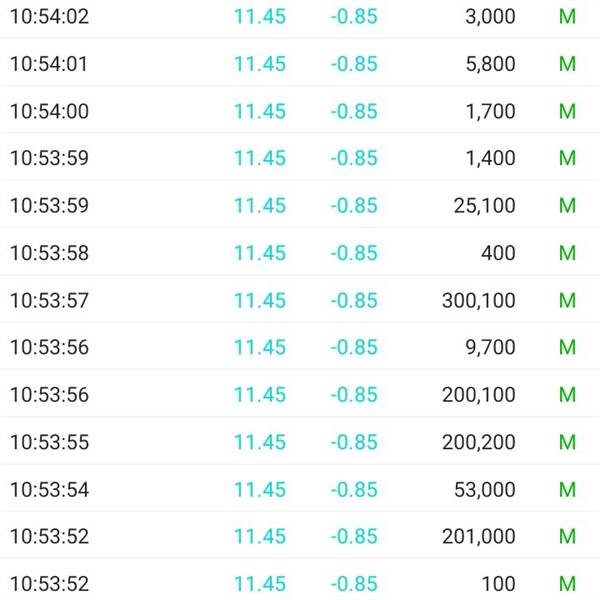The width and height of the screenshot is (600, 600).
Task: Click the 1,700 volume entry
Action: pos(490,111)
